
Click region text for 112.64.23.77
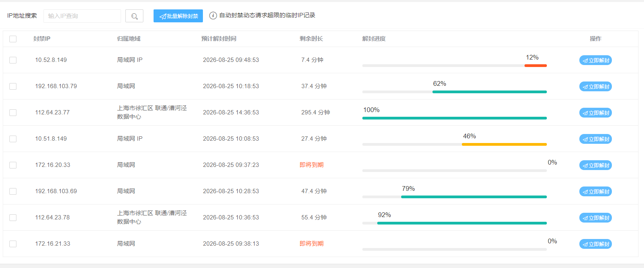pyautogui.click(x=152, y=112)
